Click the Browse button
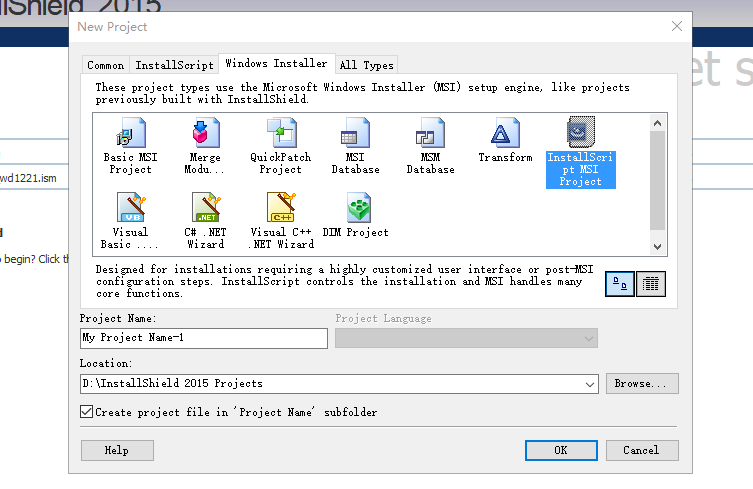This screenshot has width=753, height=489. coord(642,384)
